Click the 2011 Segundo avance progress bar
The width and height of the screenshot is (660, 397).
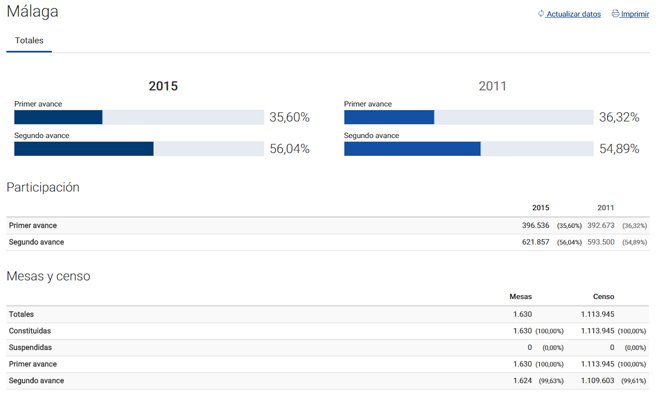[468, 149]
